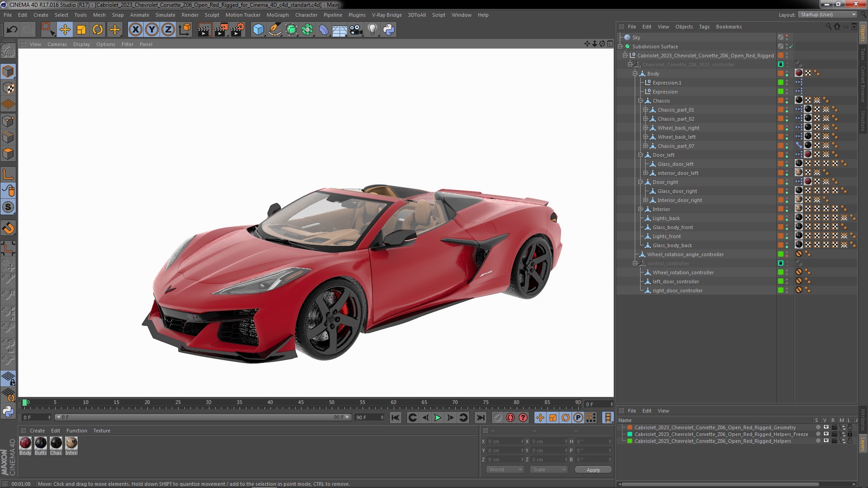Click Render View clapperboard icon
This screenshot has height=488, width=868.
click(x=204, y=30)
